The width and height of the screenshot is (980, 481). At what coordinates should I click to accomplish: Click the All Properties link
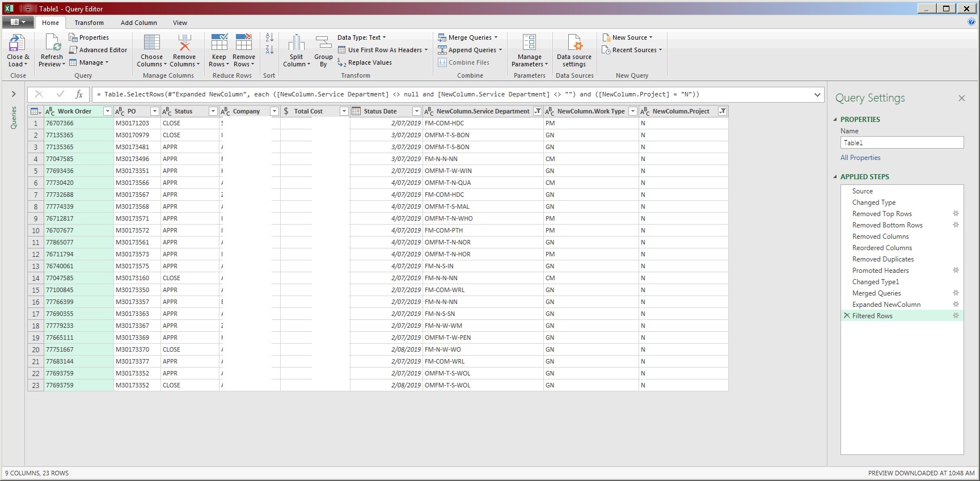point(860,158)
